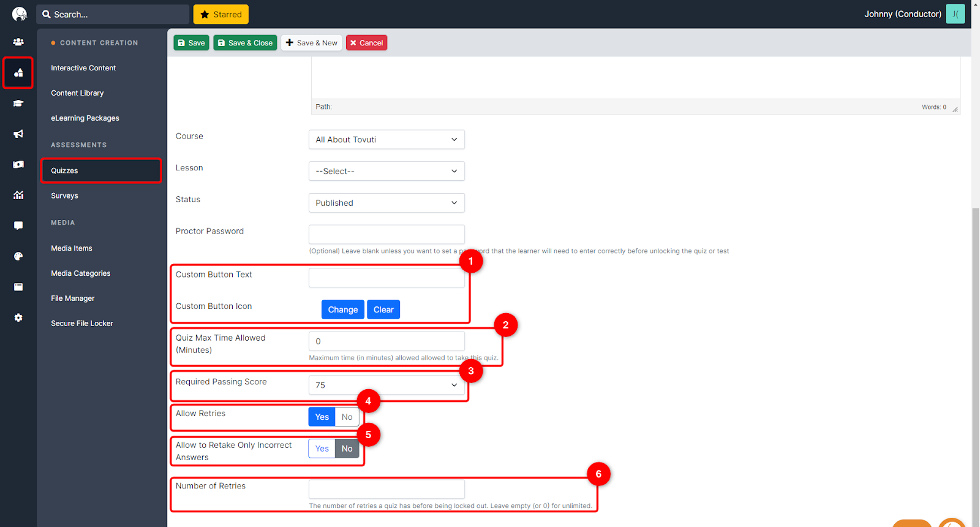Screen dimensions: 980x527
Task: Open the users group sidebar icon
Action: 18,42
